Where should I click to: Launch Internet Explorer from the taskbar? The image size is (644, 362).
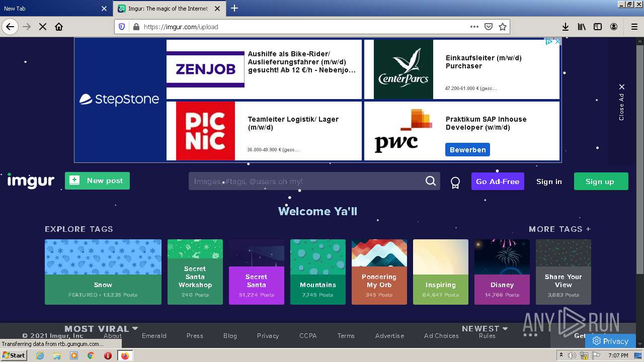[40, 355]
